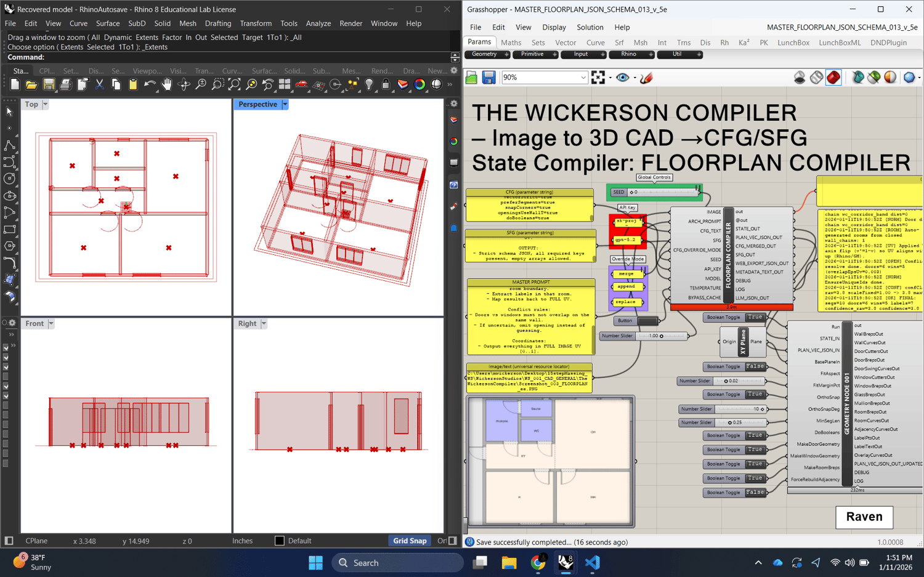Toggle the Boolean Toggle just above XY Plane
Screen dimensions: 924x577
click(x=735, y=317)
